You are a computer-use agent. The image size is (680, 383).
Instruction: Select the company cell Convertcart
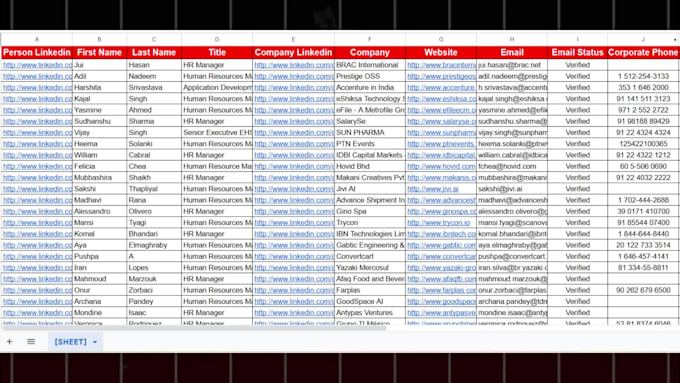point(369,257)
